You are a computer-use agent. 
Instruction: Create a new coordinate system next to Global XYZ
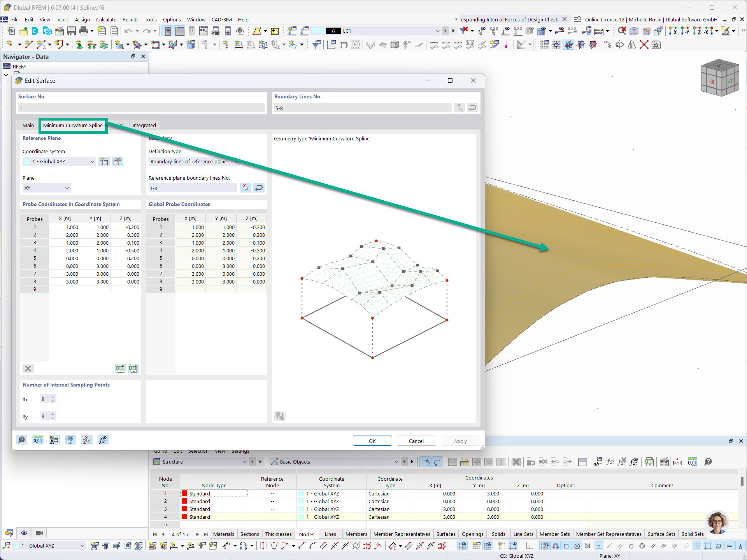click(104, 161)
